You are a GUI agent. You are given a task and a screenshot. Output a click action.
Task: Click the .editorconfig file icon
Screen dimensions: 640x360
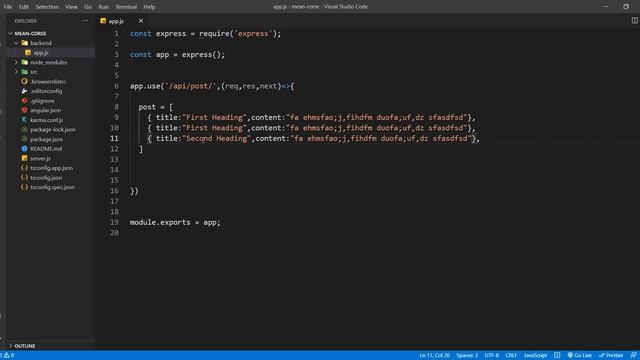[24, 91]
